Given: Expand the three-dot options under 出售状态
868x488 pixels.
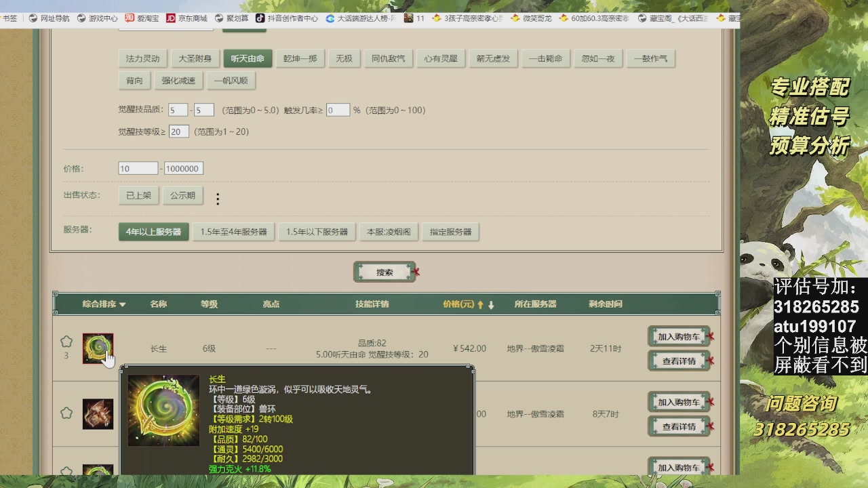Looking at the screenshot, I should pyautogui.click(x=217, y=197).
